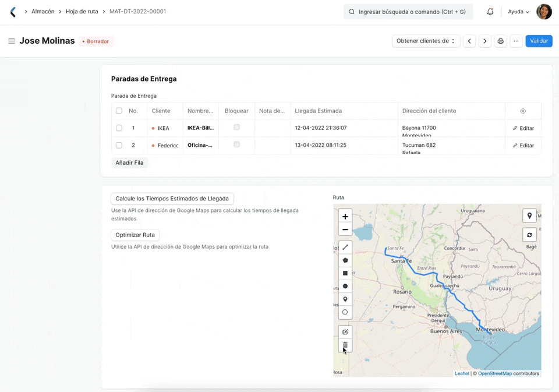
Task: Select the draw marker tool
Action: click(x=345, y=299)
